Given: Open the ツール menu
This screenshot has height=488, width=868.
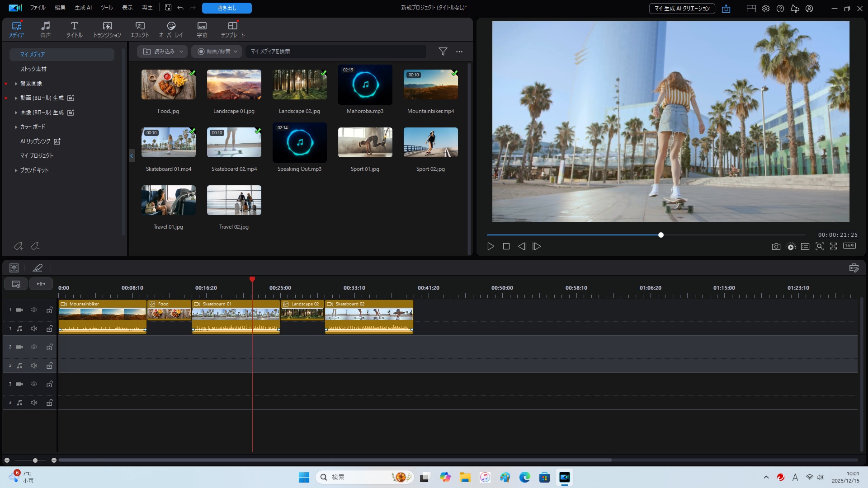Looking at the screenshot, I should [x=107, y=8].
